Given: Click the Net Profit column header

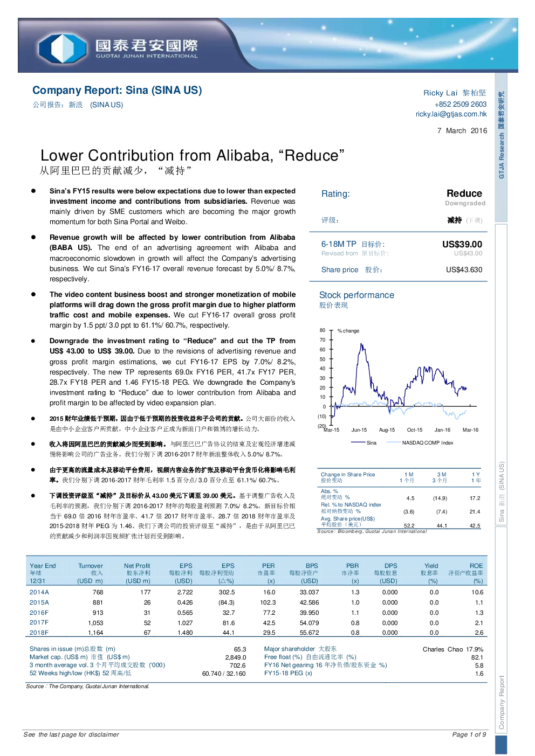Looking at the screenshot, I should pyautogui.click(x=137, y=566).
